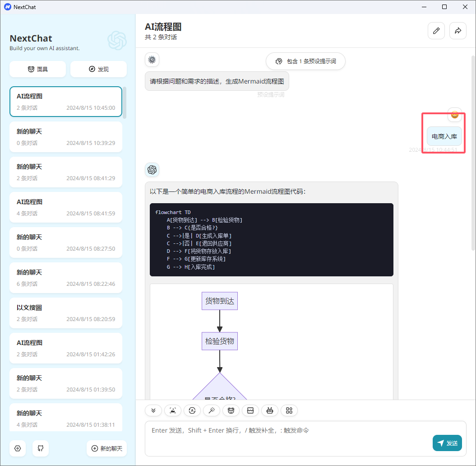Open the 包含 1 条预设提示词 pill
The width and height of the screenshot is (476, 466).
pyautogui.click(x=305, y=61)
